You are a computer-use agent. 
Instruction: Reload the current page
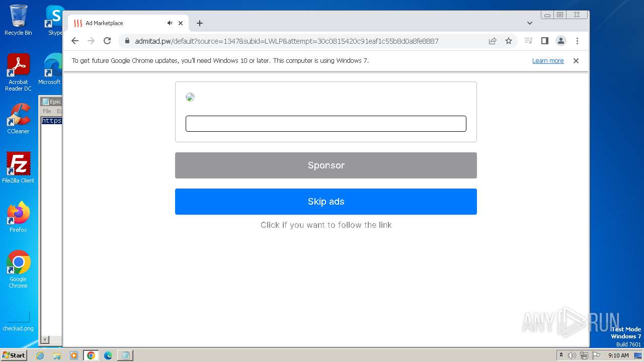tap(107, 41)
